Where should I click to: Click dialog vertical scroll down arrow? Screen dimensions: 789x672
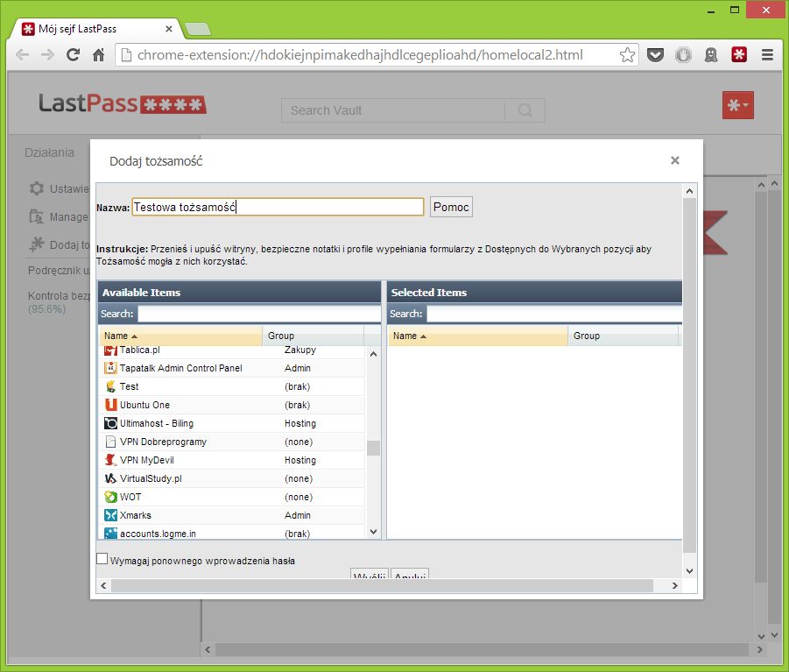point(689,571)
